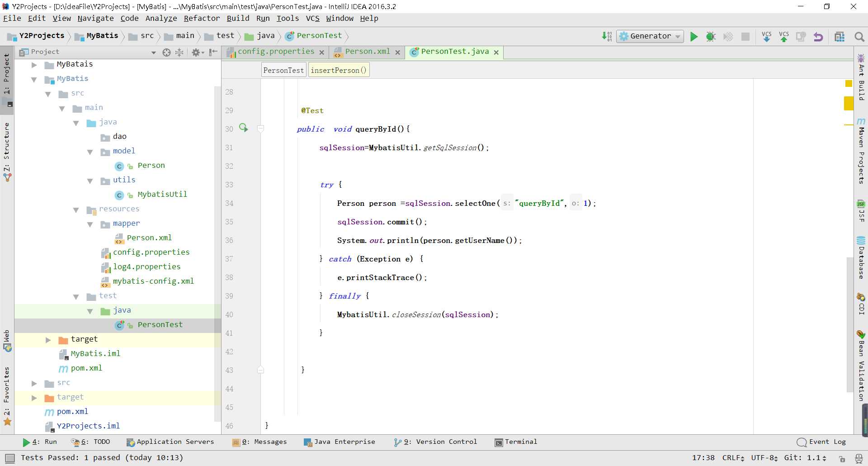The width and height of the screenshot is (868, 466).
Task: Open Ant Build side panel
Action: pyautogui.click(x=861, y=77)
